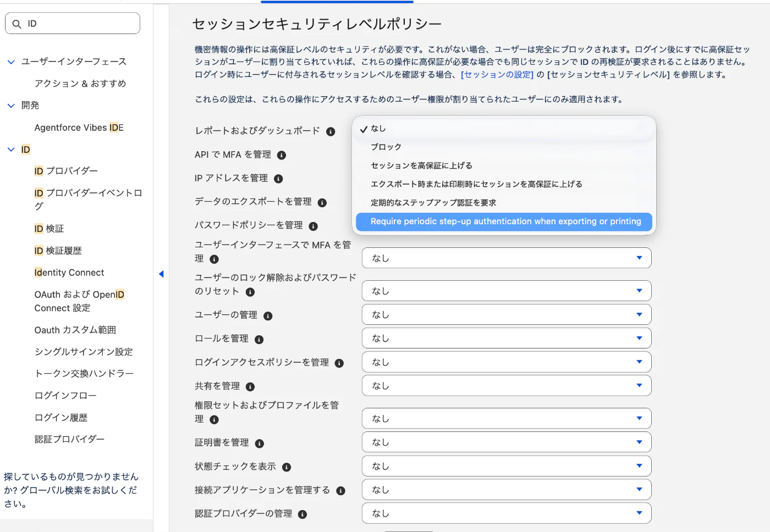Open トークン交換ハンドラー page
Screen dimensions: 770x532
(84, 374)
